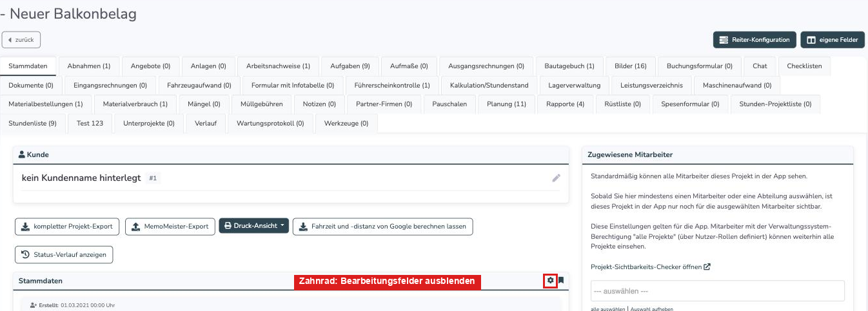Switch to the Müllgebühren tab
This screenshot has height=311, width=868.
pyautogui.click(x=261, y=104)
